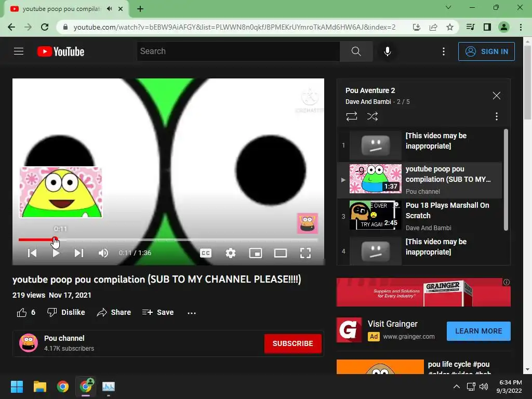This screenshot has width=532, height=399.
Task: Show hidden tray icons chevron
Action: coord(457,387)
